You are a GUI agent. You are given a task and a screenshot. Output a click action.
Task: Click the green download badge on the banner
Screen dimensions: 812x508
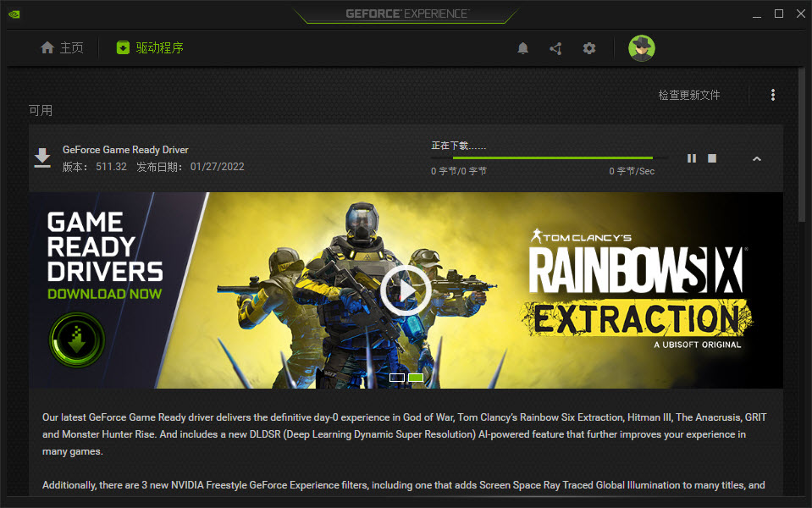click(x=77, y=340)
